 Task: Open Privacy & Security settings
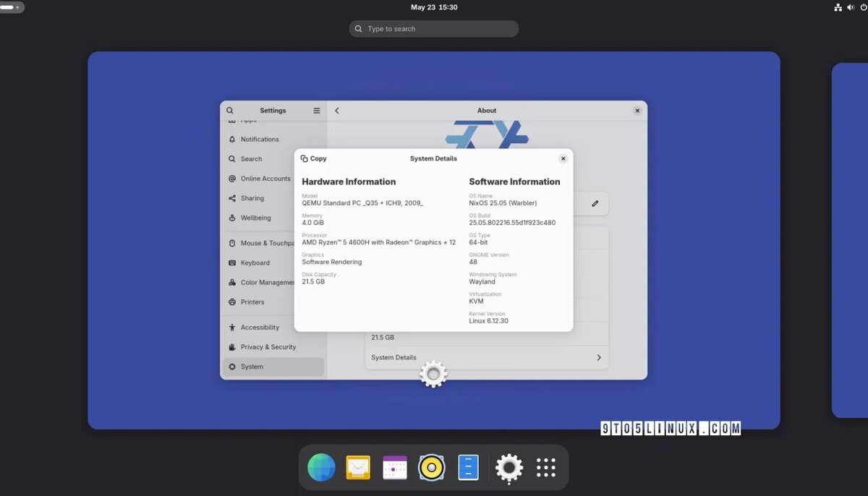coord(268,347)
